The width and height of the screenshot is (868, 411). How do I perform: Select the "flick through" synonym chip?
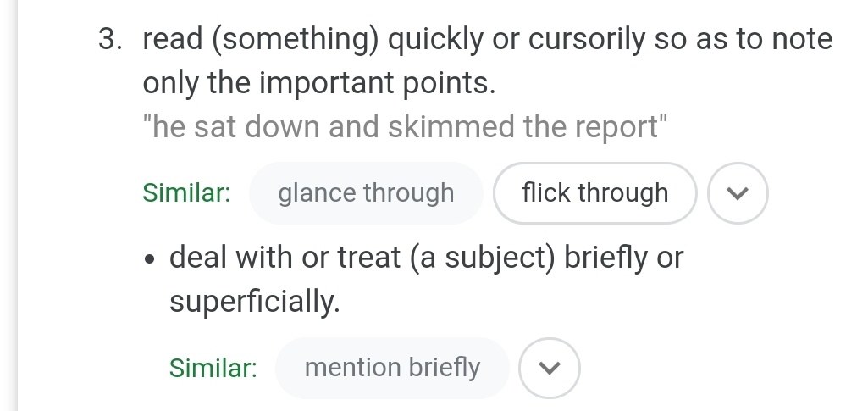(x=595, y=193)
